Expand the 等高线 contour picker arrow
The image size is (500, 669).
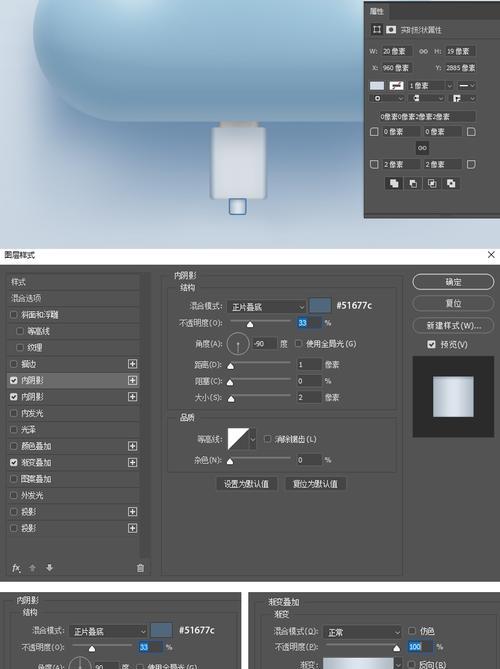tap(253, 439)
